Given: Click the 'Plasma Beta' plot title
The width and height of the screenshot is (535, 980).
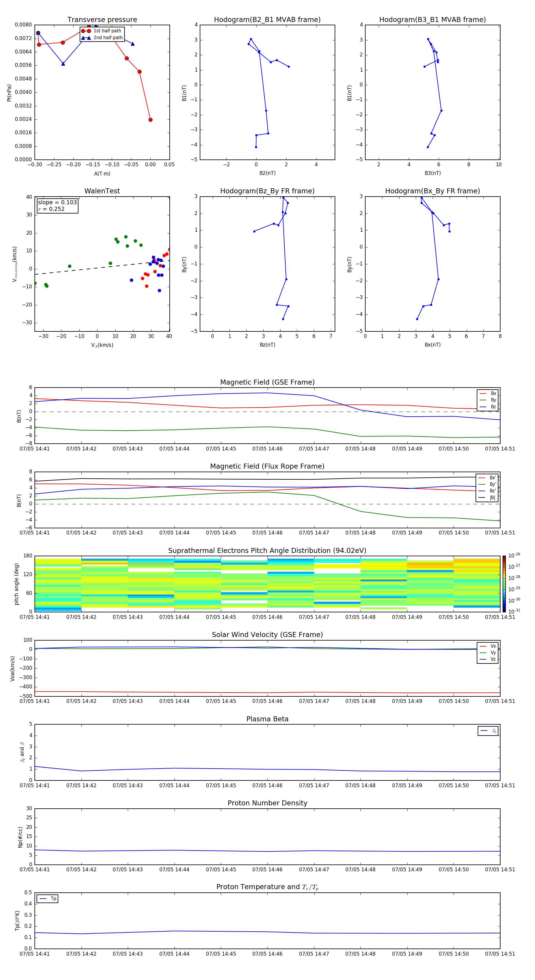Looking at the screenshot, I should [267, 719].
